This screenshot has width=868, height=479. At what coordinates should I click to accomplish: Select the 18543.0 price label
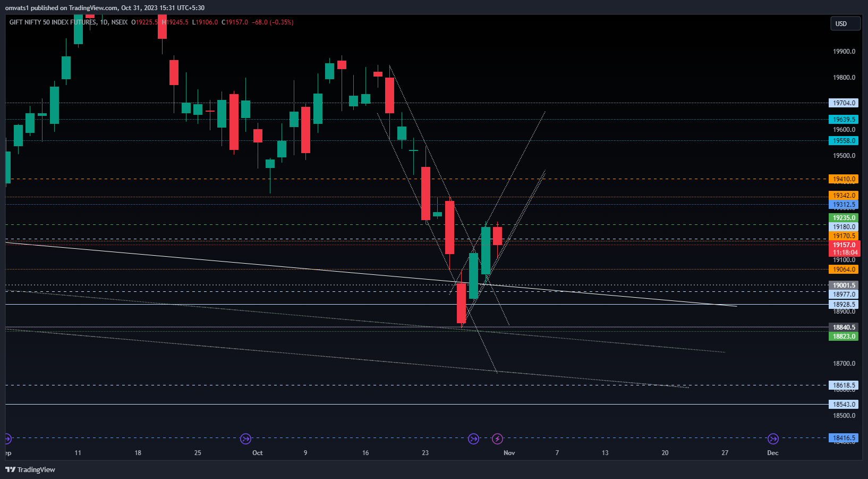click(844, 405)
